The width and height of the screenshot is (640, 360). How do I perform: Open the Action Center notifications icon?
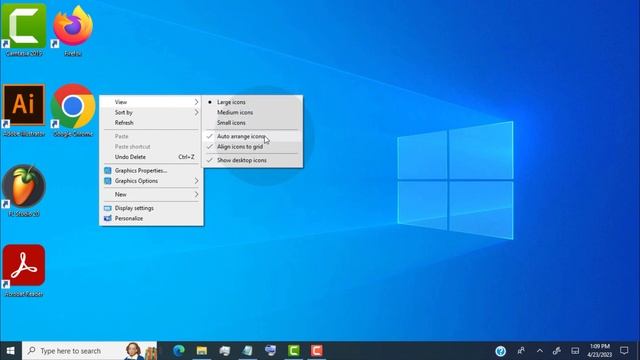(624, 351)
